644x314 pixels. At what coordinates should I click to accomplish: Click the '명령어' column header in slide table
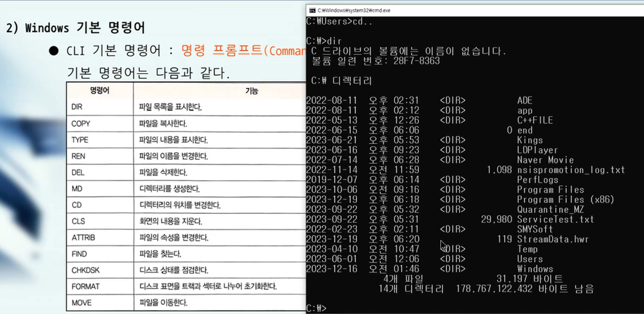tap(100, 91)
